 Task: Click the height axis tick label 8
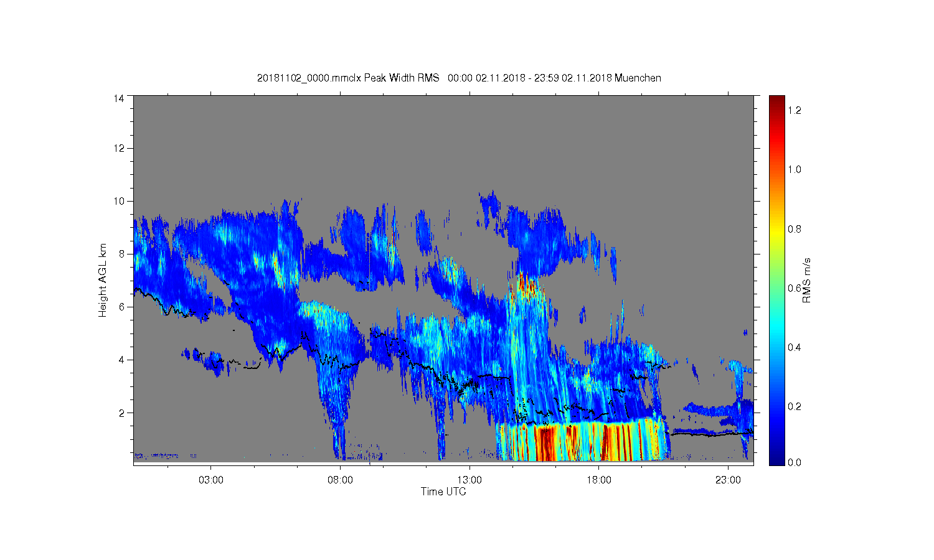[121, 254]
